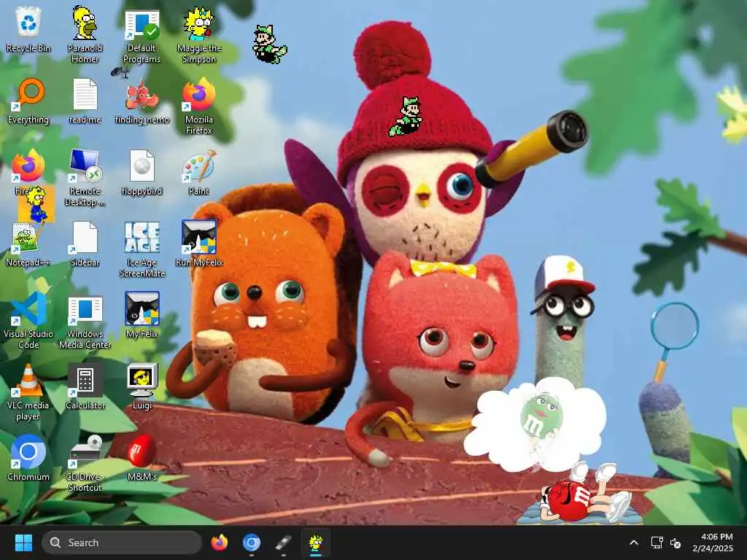
Task: Select the Paranoid Homer desktop icon
Action: click(85, 34)
